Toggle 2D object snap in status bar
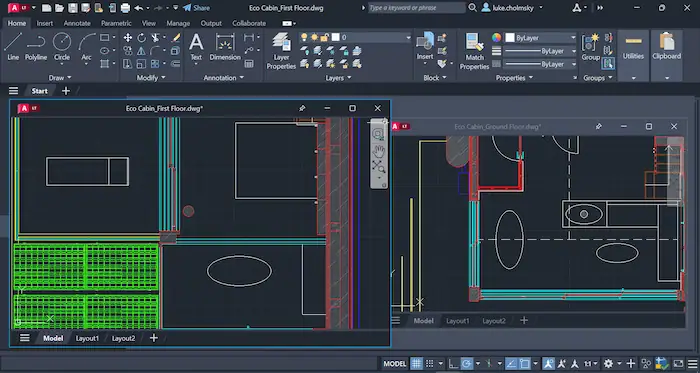 click(525, 363)
